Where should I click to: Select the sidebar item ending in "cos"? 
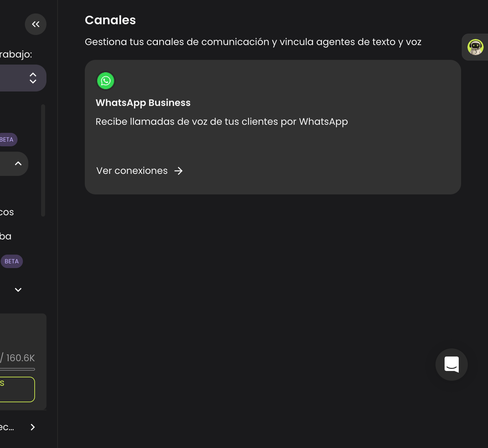point(7,212)
